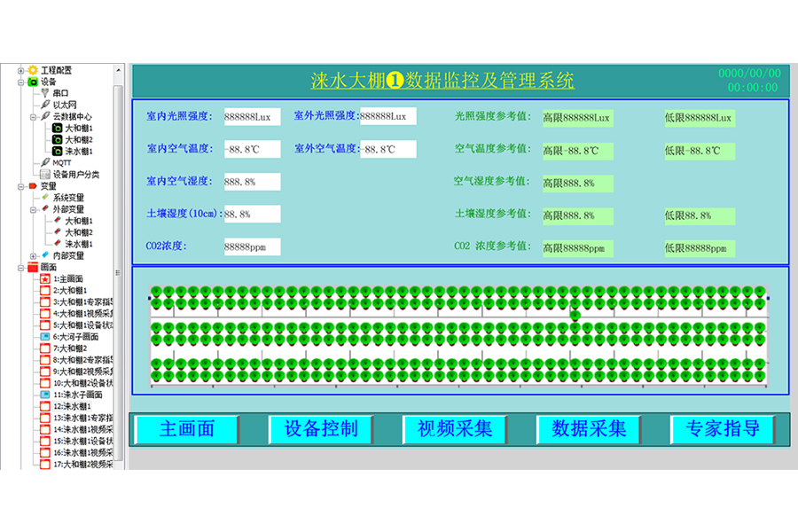The image size is (798, 532).
Task: Click the 低限88.8% soil humidity box
Action: [x=700, y=215]
